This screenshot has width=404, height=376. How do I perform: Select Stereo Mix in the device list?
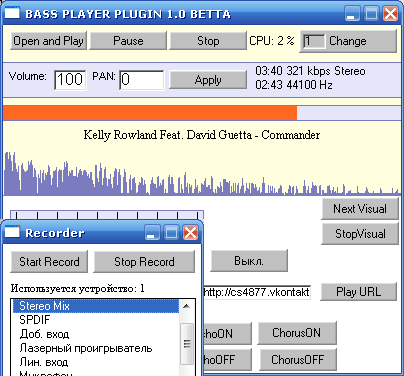pyautogui.click(x=96, y=306)
